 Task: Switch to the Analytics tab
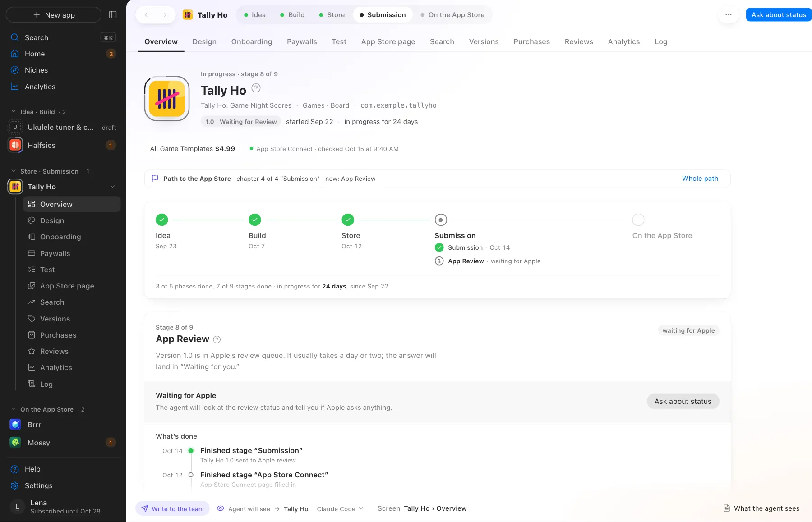click(624, 42)
